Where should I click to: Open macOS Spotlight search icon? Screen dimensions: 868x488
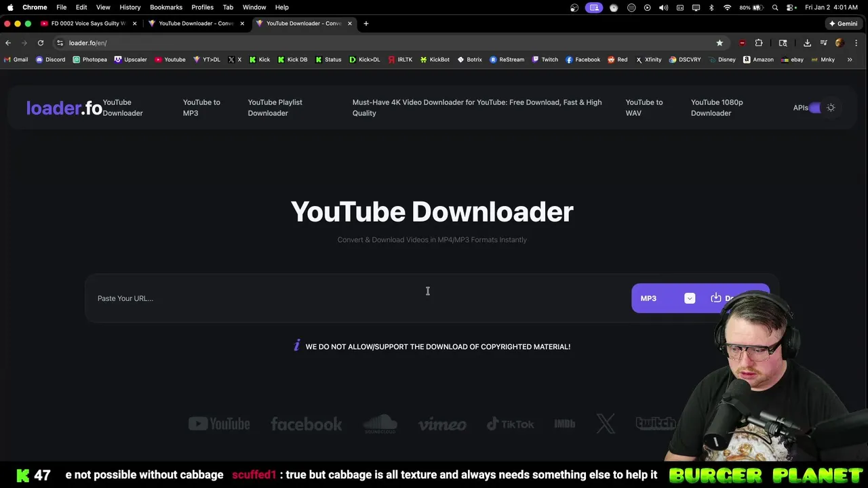point(775,7)
